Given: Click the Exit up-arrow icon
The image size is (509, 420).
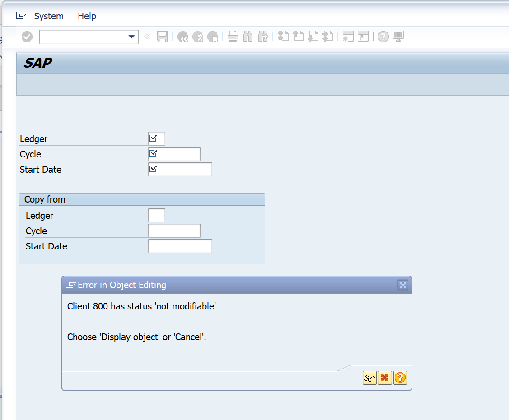Looking at the screenshot, I should coord(198,37).
